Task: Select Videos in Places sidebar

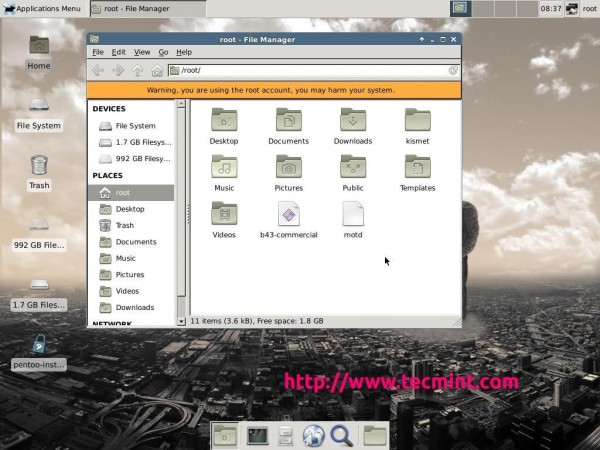Action: click(x=131, y=291)
